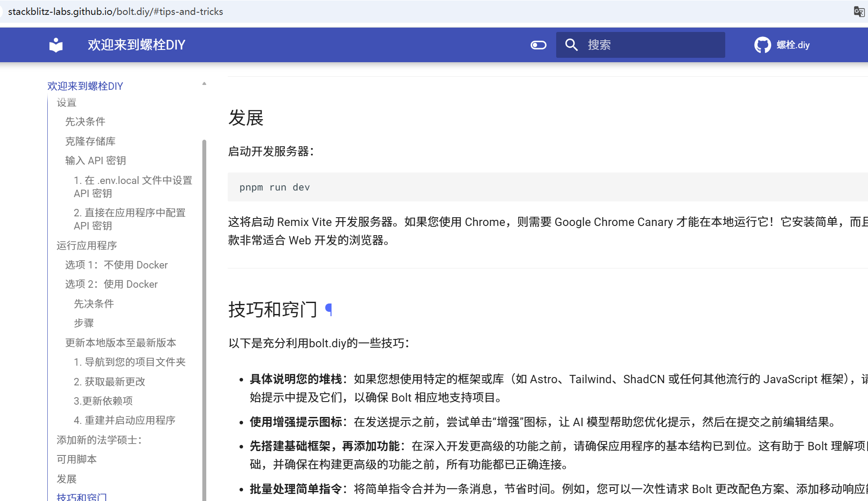Click the 欢迎来到螺栓DIY header title
The width and height of the screenshot is (868, 501).
point(136,45)
